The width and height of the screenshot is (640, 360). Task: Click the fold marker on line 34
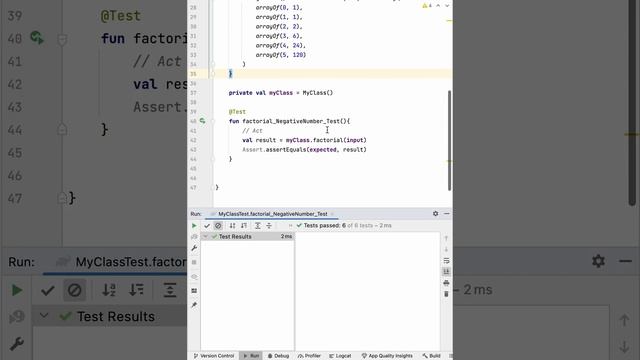[x=213, y=64]
